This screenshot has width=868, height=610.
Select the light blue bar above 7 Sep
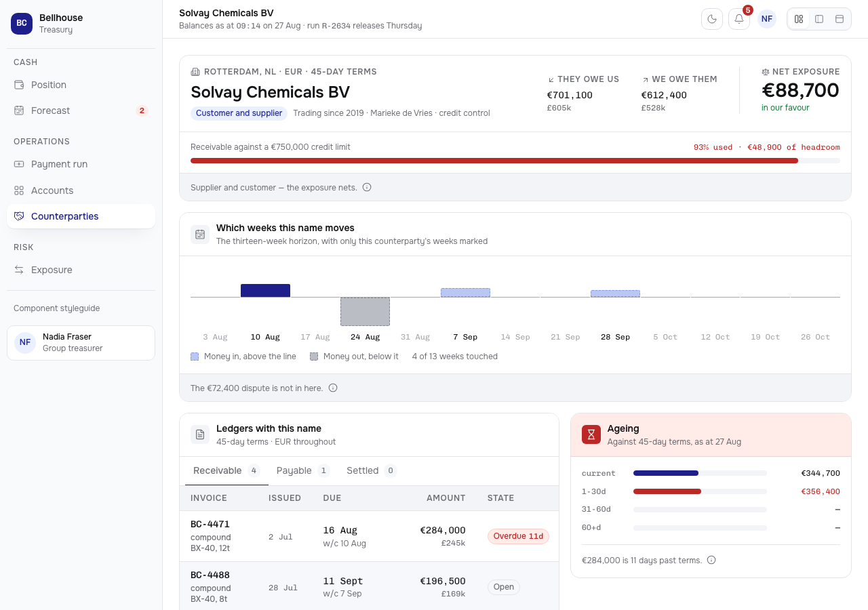pyautogui.click(x=465, y=293)
